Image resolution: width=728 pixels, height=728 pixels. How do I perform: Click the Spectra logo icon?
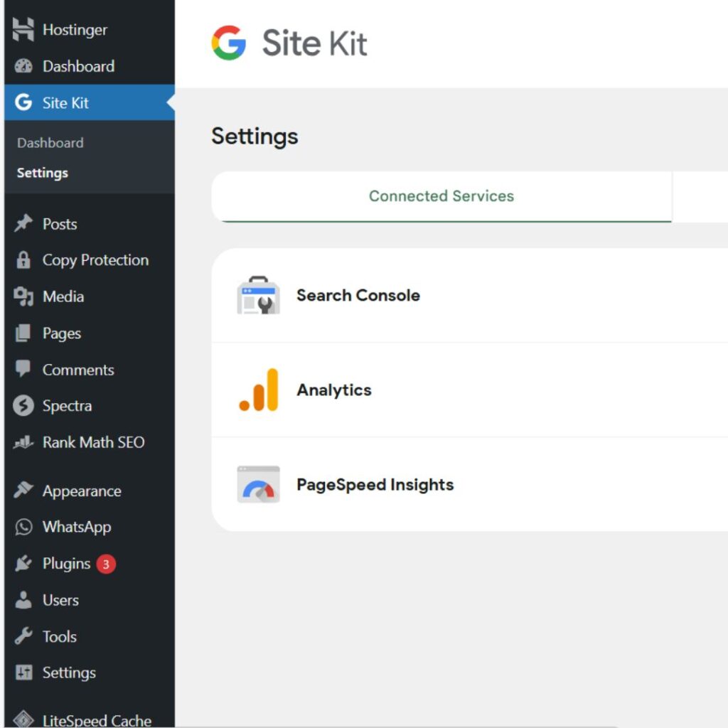coord(23,405)
